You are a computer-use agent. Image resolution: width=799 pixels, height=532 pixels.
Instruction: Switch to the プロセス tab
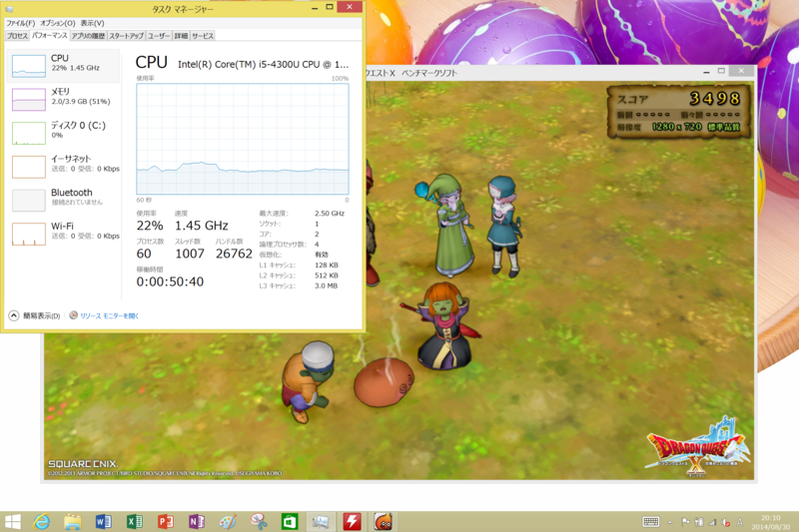[x=17, y=36]
